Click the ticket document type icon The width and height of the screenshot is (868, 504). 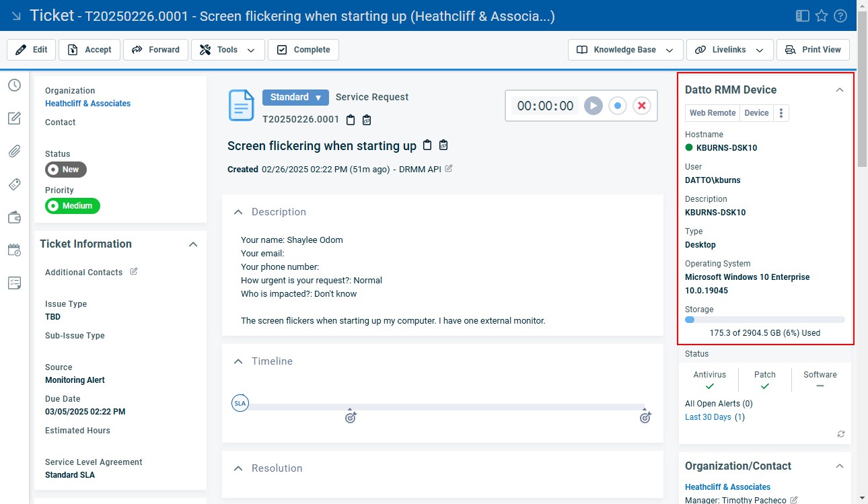click(x=242, y=106)
